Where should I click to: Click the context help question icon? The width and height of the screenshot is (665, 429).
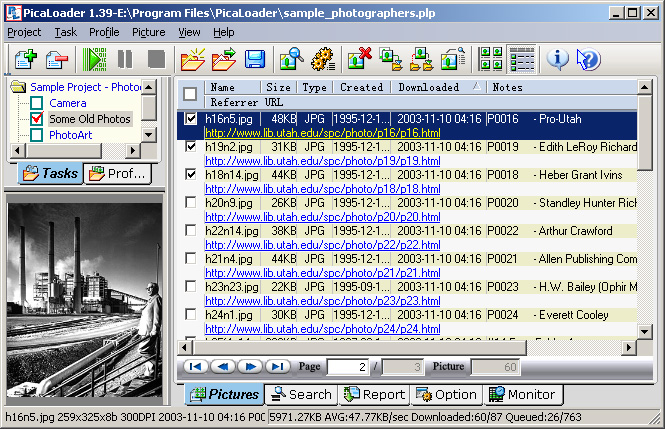[589, 59]
